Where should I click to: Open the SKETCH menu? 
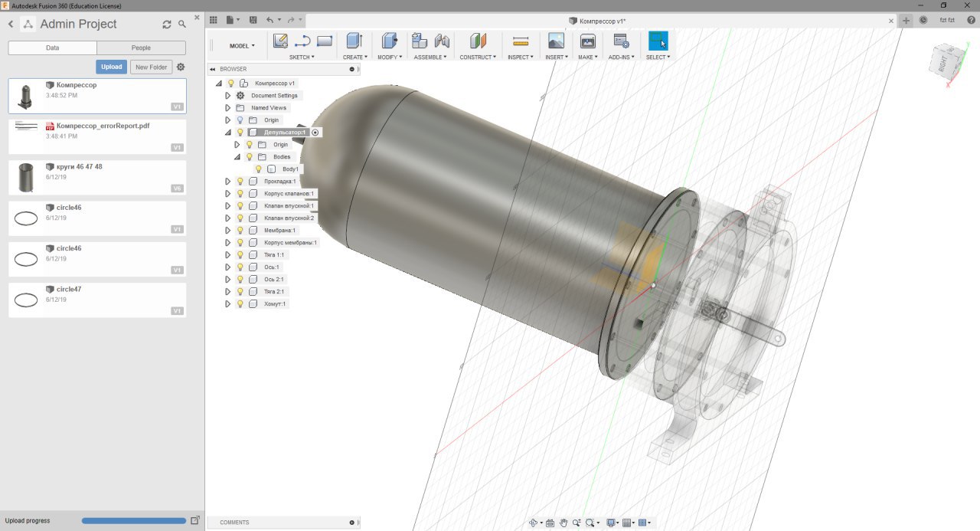pyautogui.click(x=302, y=57)
